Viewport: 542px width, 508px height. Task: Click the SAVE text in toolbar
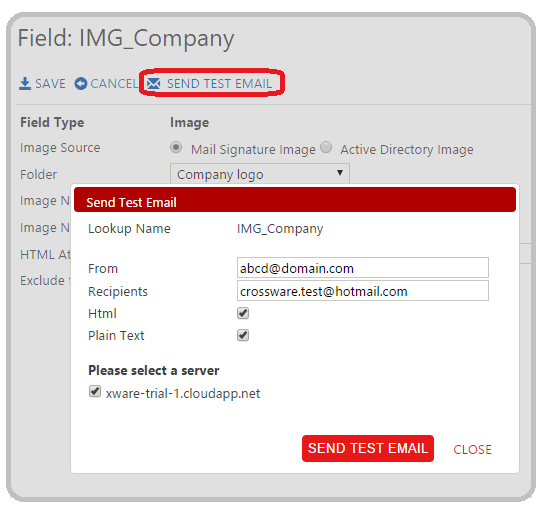(50, 84)
